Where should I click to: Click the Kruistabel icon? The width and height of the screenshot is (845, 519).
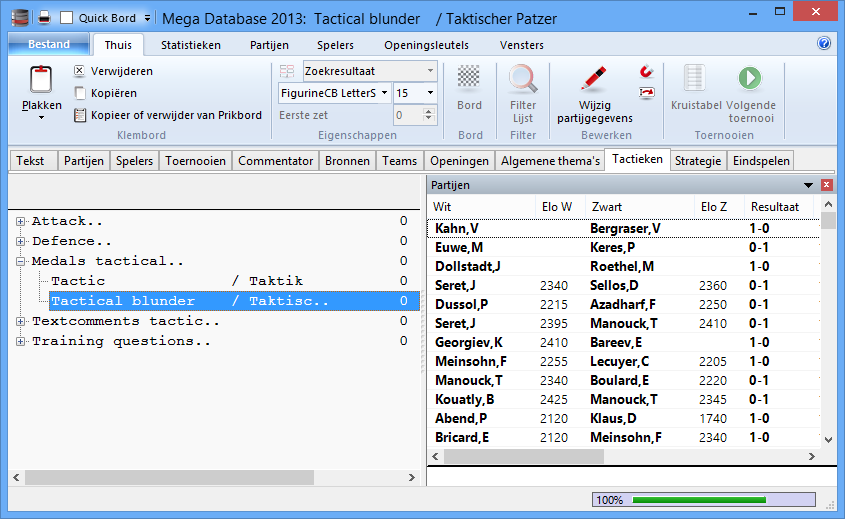695,78
